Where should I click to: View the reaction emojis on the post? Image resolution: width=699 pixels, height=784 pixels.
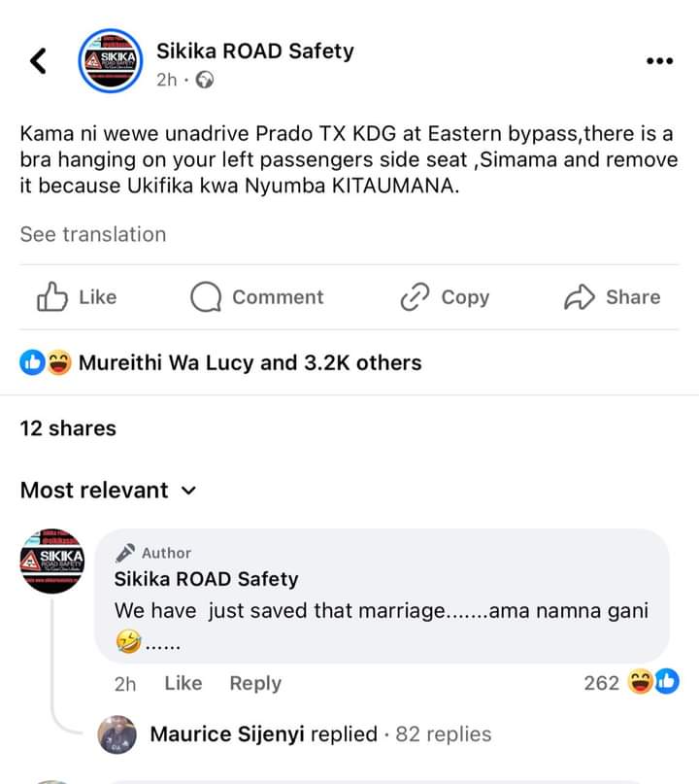point(46,363)
